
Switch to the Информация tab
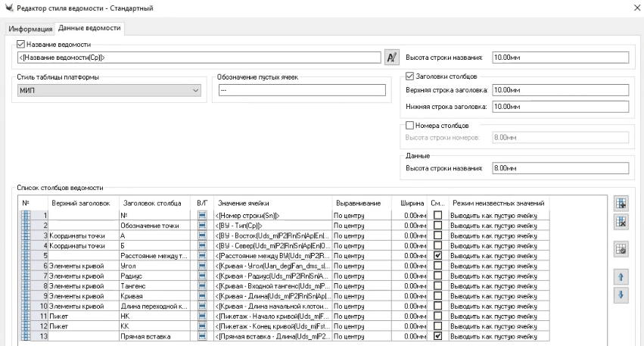coord(31,29)
